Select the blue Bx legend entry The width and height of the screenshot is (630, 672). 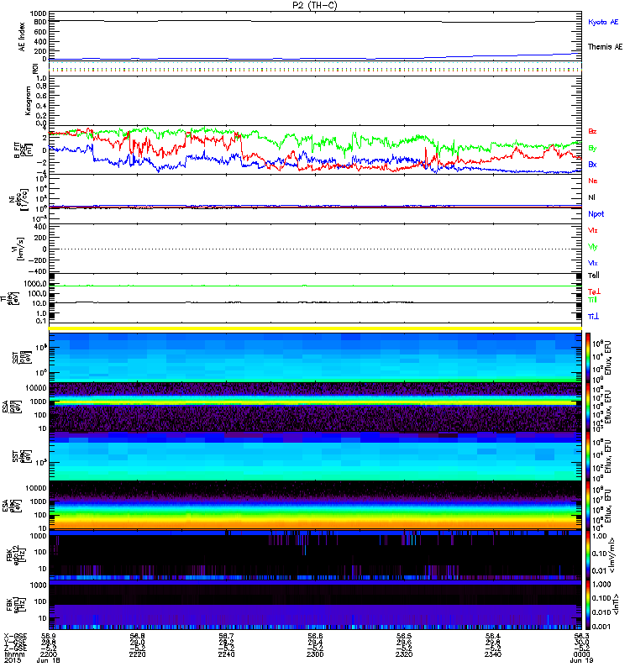coord(593,164)
